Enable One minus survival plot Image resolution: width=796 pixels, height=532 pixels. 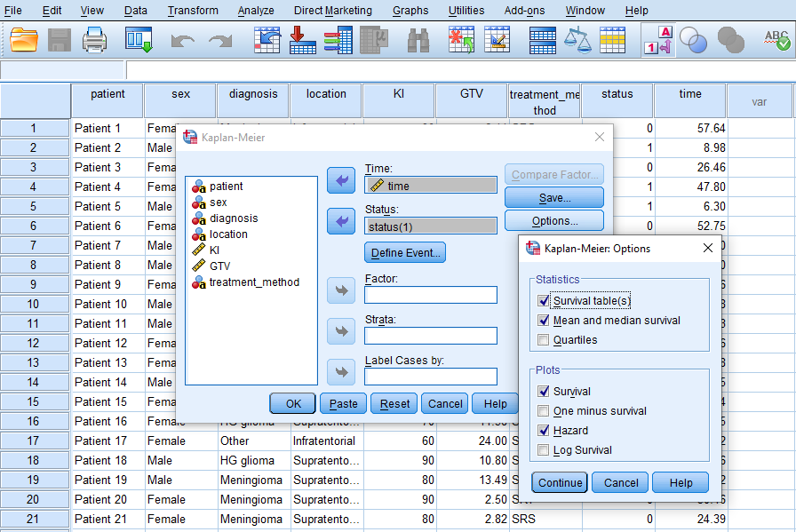(x=543, y=410)
